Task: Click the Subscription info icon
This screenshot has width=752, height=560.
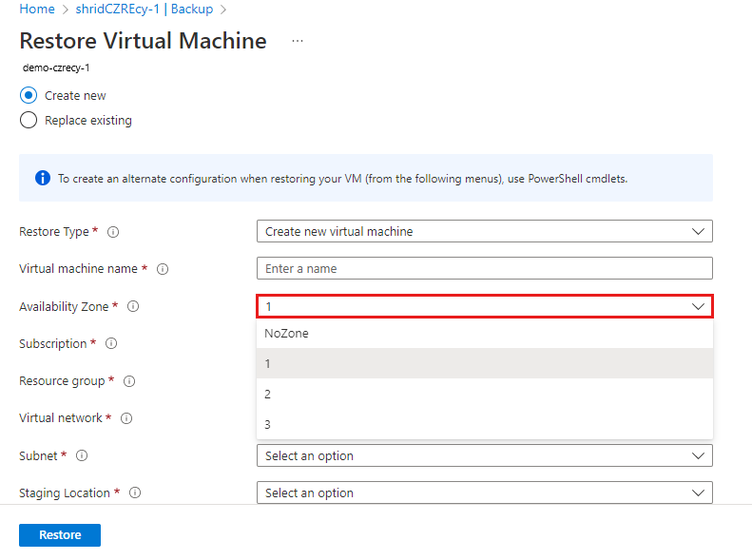Action: (111, 343)
